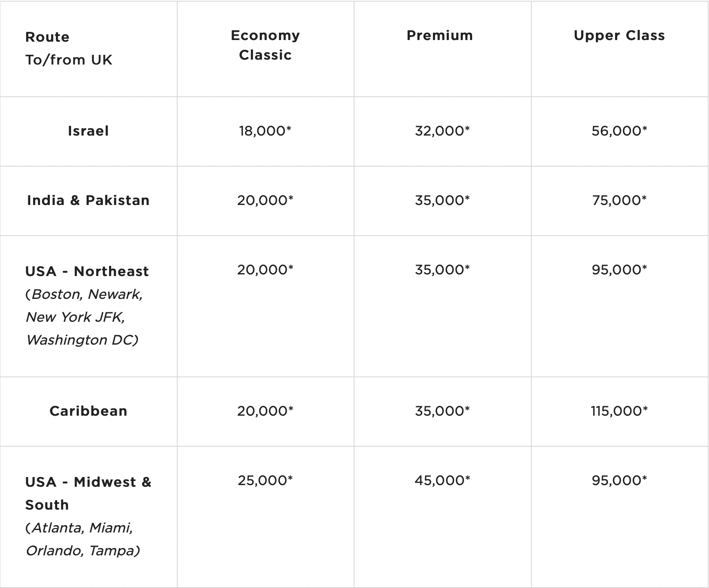The width and height of the screenshot is (709, 588).
Task: Click the Route column header
Action: coord(47,37)
